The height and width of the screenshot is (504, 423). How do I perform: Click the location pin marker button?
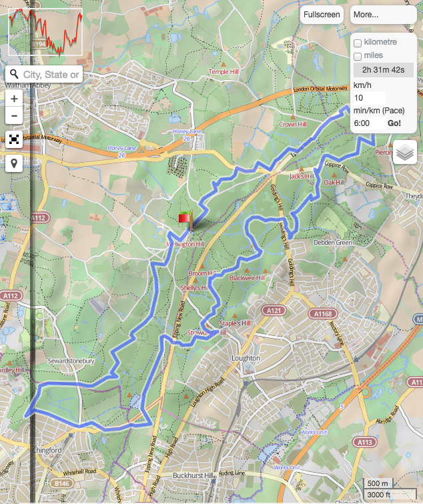pyautogui.click(x=14, y=163)
